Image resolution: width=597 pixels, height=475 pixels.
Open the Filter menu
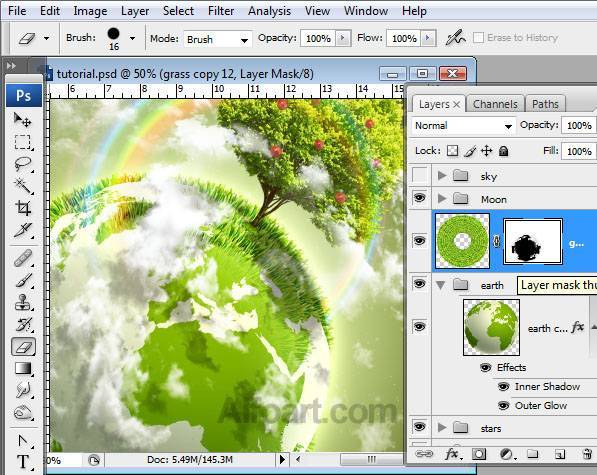tap(221, 11)
